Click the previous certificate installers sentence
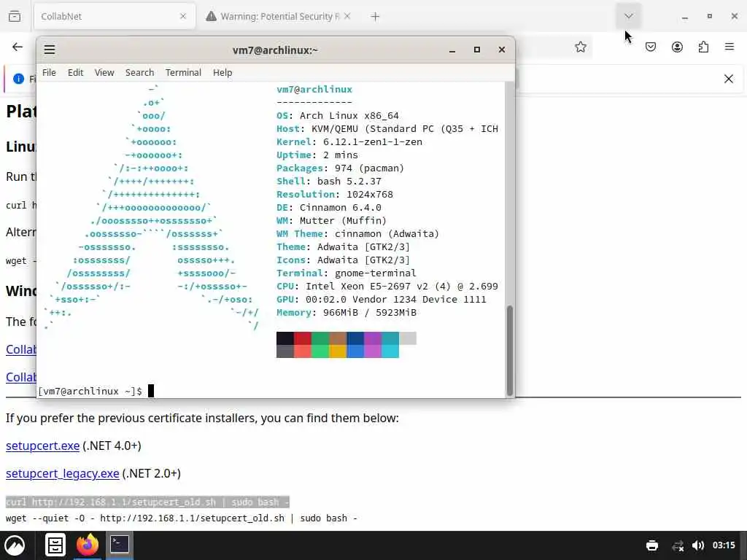Viewport: 747px width, 560px height. tap(202, 418)
